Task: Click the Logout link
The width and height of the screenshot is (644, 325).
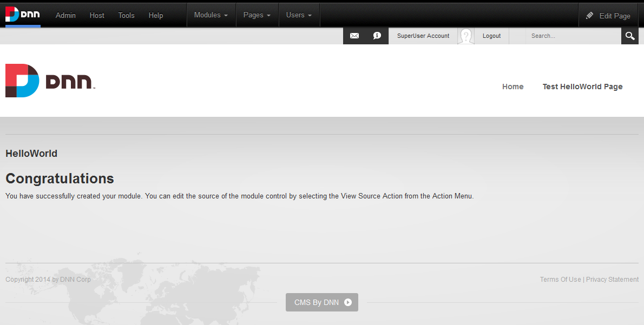Action: coord(491,36)
